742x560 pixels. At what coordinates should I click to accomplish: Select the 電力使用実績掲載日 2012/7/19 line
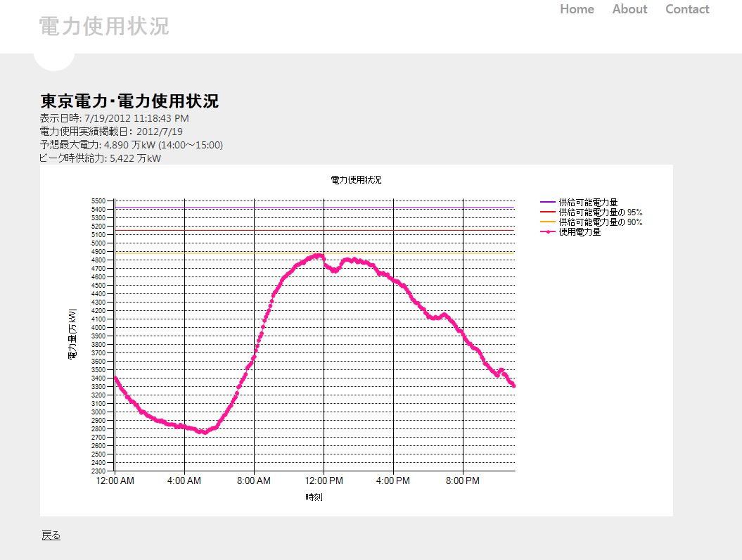(111, 132)
